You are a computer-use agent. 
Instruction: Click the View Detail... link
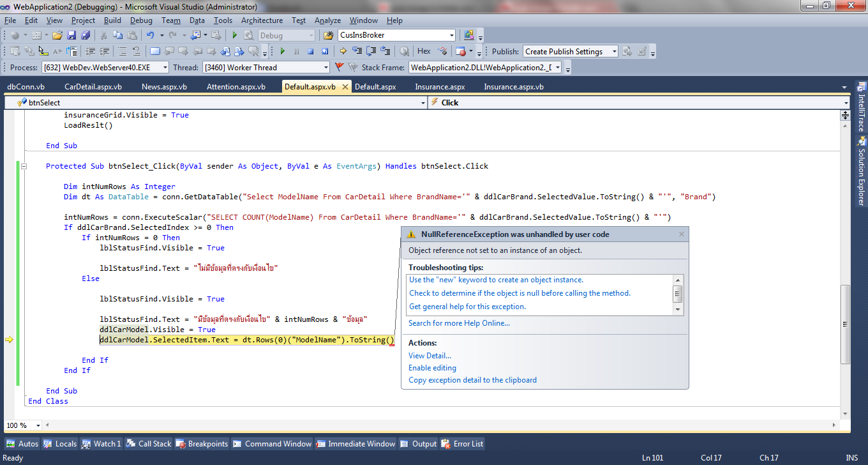[430, 355]
